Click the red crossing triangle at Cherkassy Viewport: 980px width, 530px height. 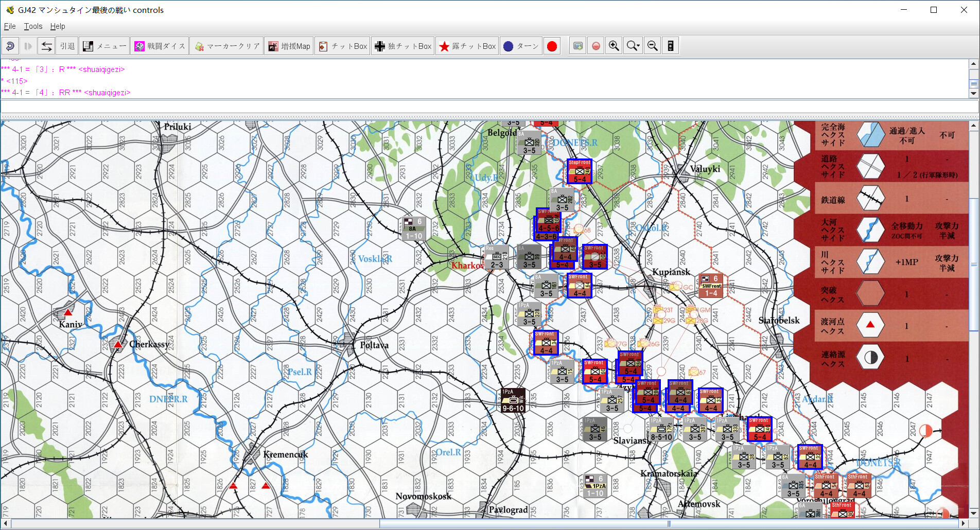pyautogui.click(x=118, y=344)
